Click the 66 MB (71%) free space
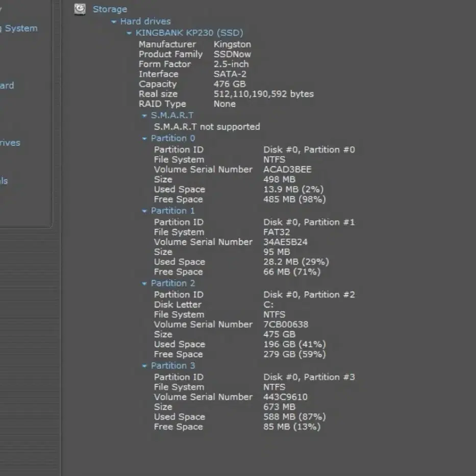 click(x=292, y=272)
